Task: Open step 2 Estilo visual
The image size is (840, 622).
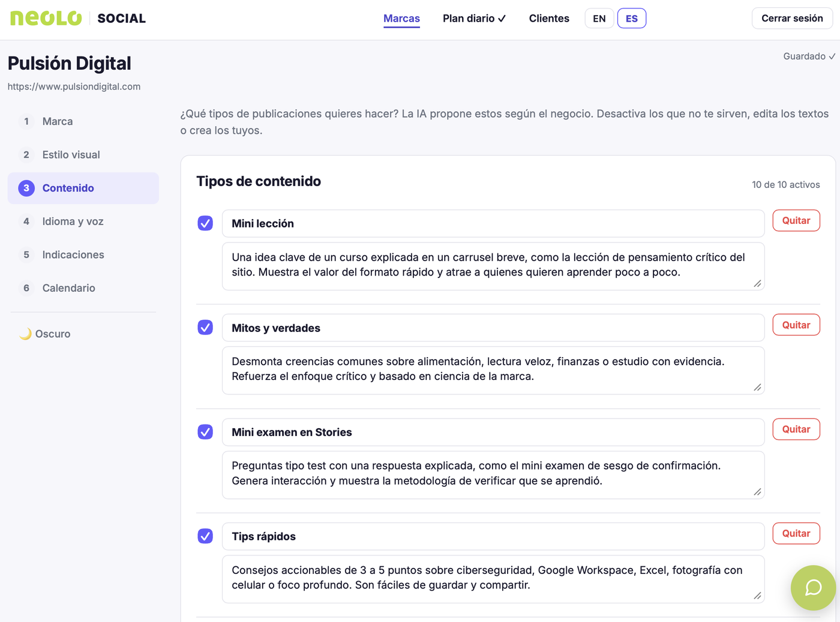Action: point(83,155)
